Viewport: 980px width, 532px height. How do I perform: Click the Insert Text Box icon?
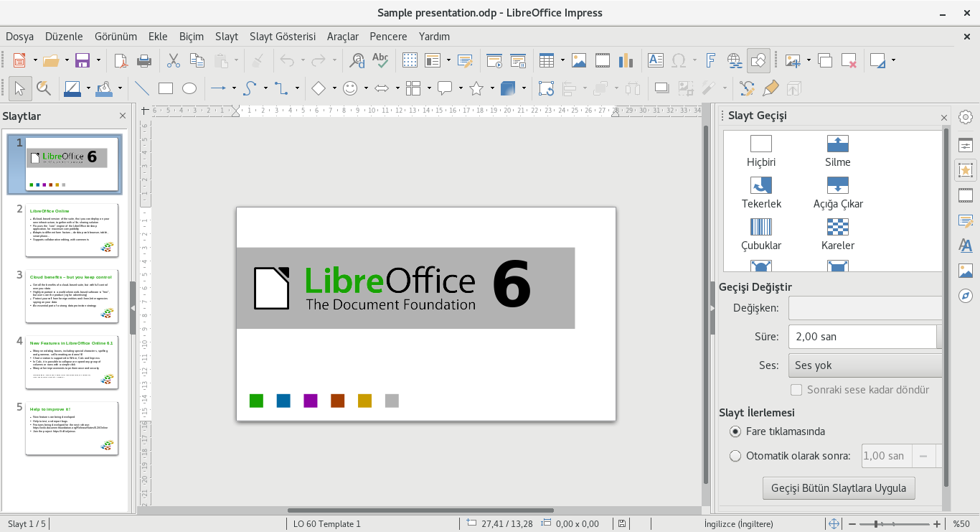tap(655, 61)
